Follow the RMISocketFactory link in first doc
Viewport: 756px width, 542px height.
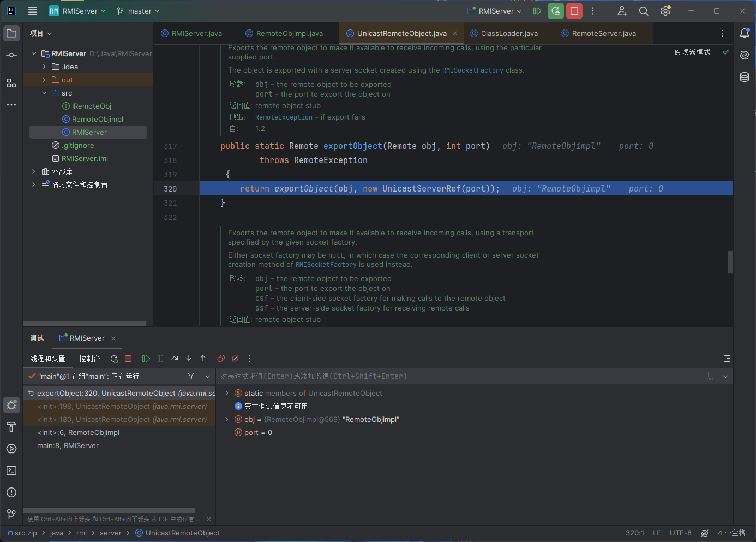pos(472,70)
